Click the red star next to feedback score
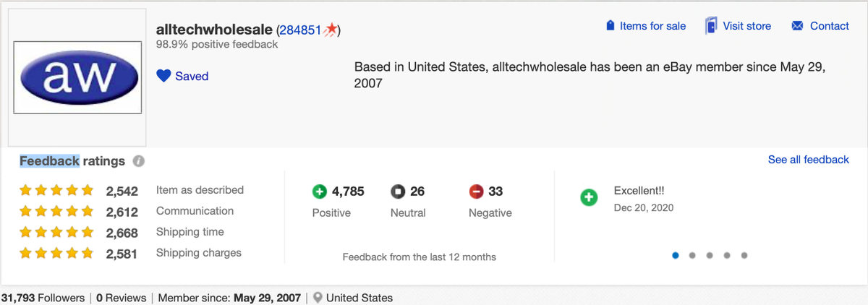The height and width of the screenshot is (305, 868). pyautogui.click(x=330, y=30)
